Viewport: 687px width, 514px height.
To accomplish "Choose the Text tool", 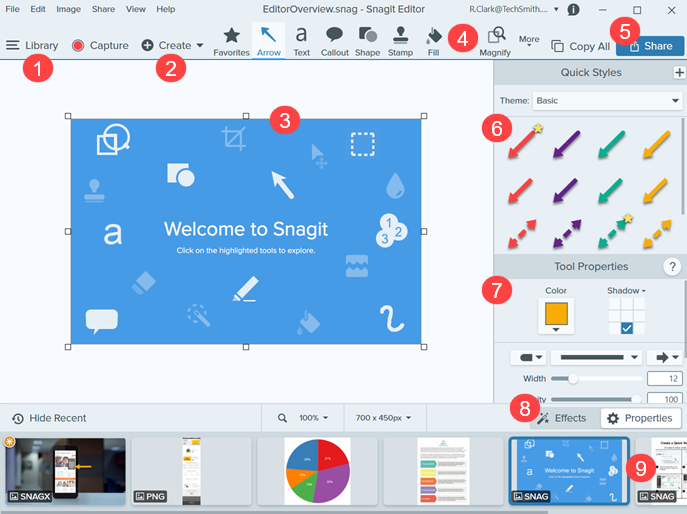I will (x=301, y=42).
